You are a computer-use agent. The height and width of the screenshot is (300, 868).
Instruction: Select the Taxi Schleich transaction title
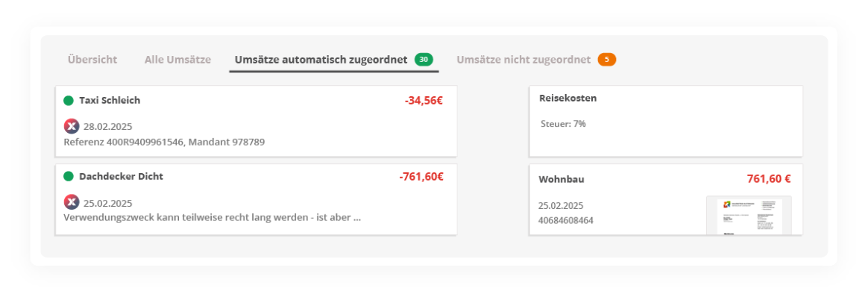[x=110, y=101]
